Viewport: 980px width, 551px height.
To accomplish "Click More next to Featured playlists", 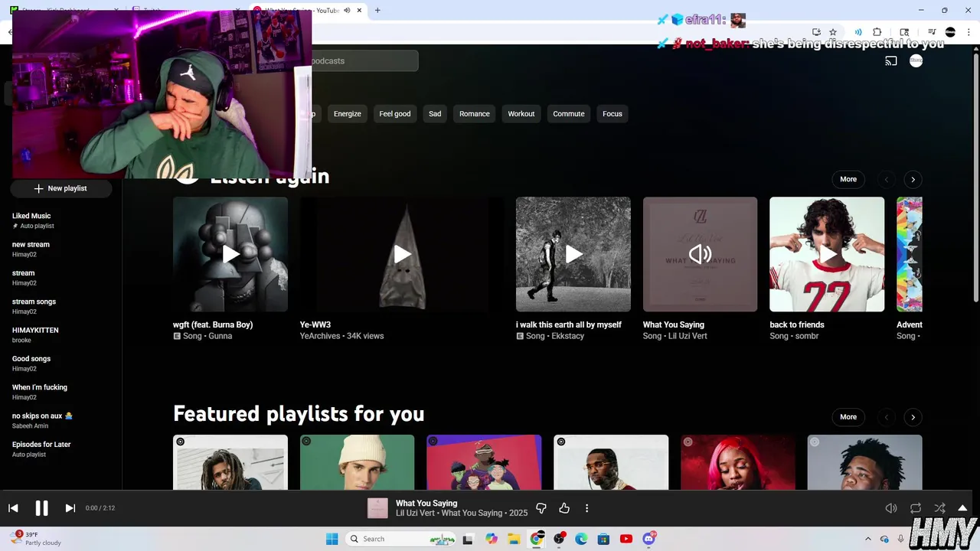I will [x=848, y=417].
